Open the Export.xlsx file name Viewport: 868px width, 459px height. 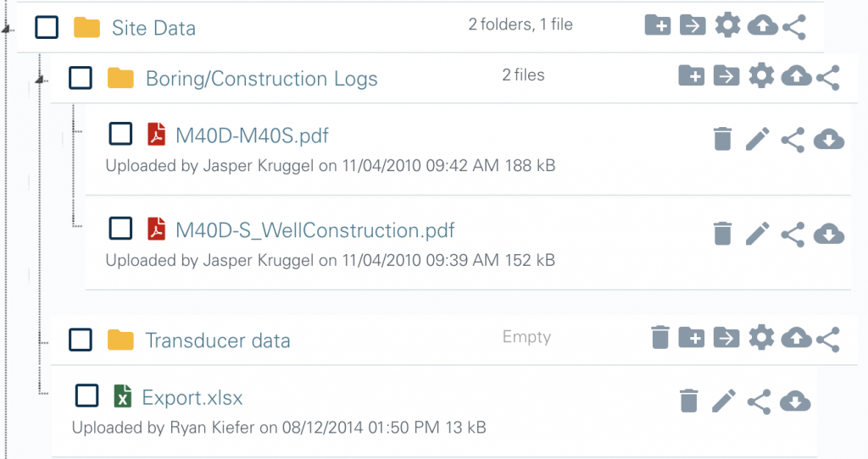192,398
